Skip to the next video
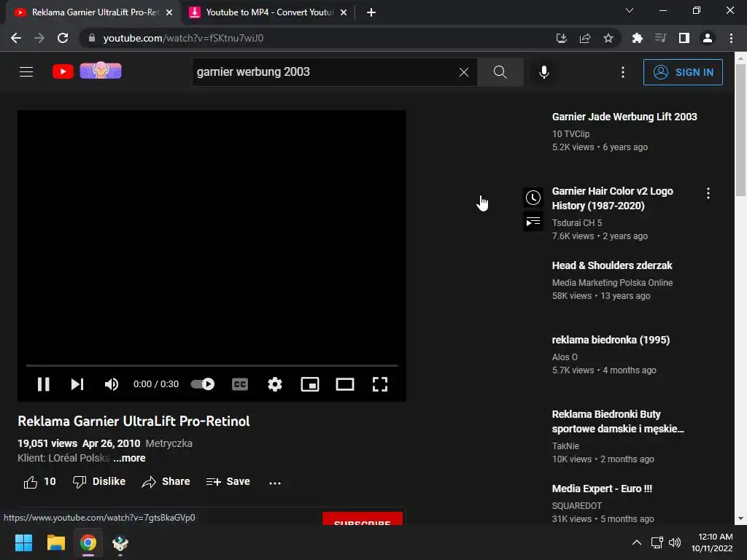This screenshot has width=747, height=560. coord(77,384)
